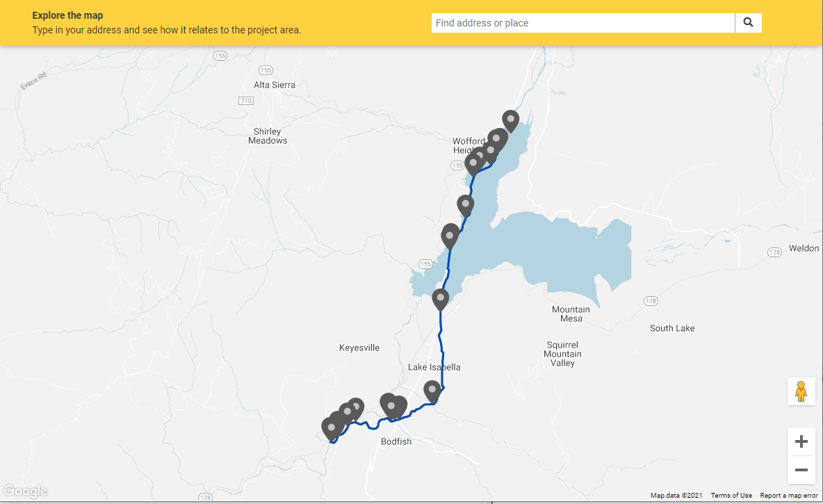The height and width of the screenshot is (504, 823).
Task: Click the Mountain Mesa label
Action: point(571,314)
